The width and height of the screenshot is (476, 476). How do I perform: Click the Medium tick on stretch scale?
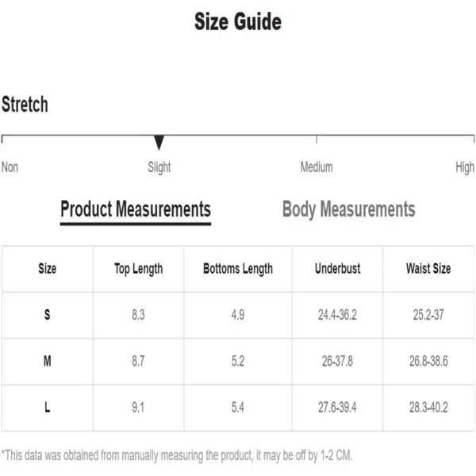point(317,139)
